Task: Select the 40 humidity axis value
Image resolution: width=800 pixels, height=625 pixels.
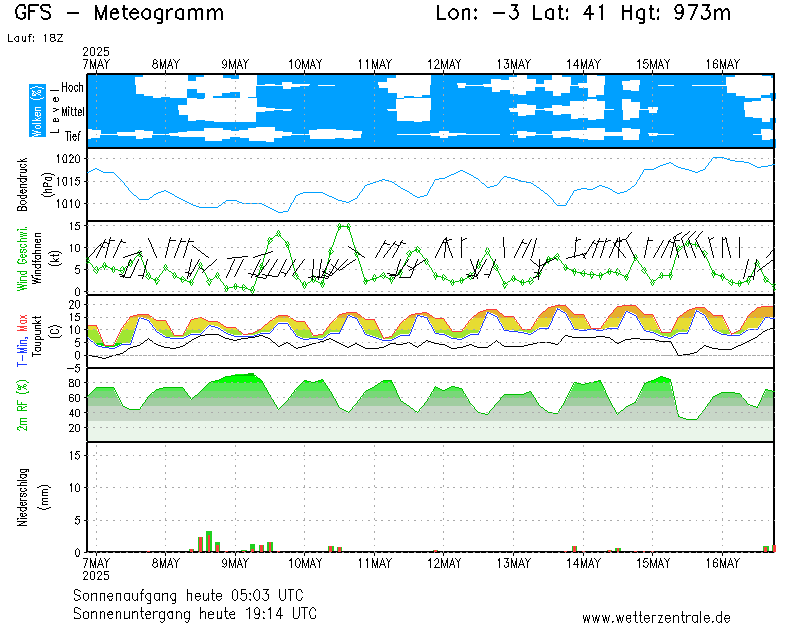Action: click(75, 413)
